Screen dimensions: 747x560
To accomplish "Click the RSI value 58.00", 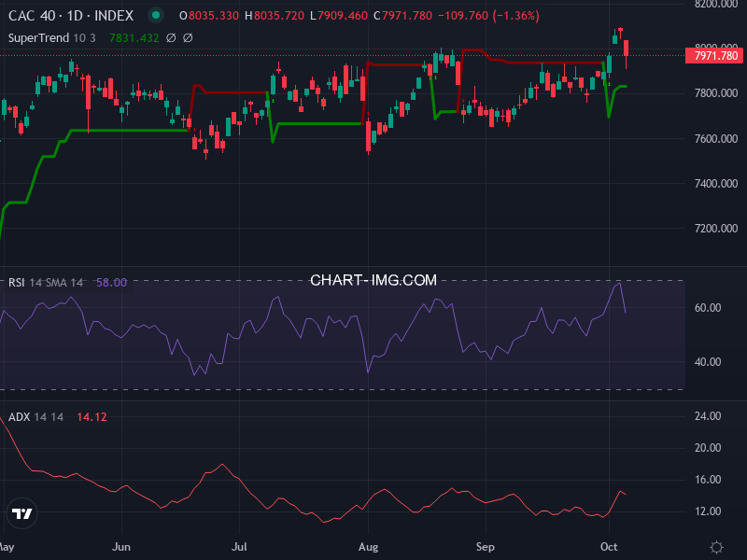I will [110, 282].
